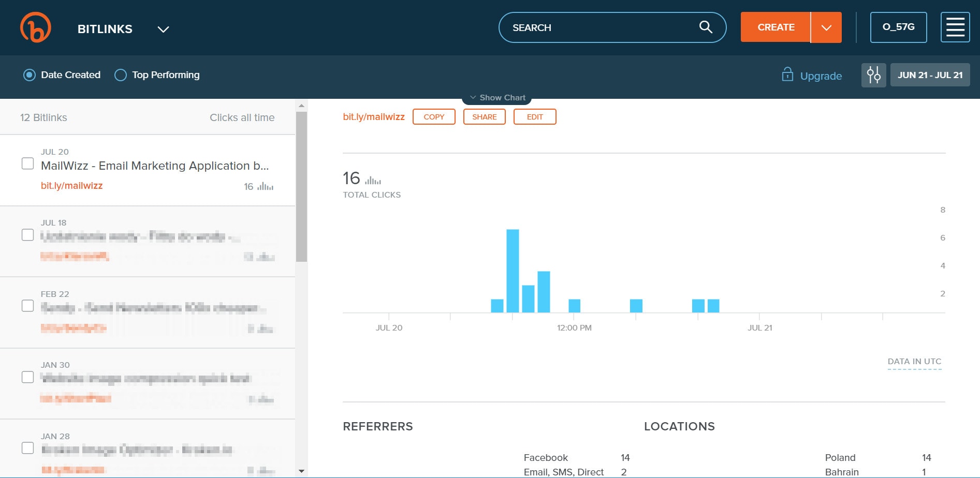The height and width of the screenshot is (478, 980).
Task: Open bit.ly/mailwizz link in detail header
Action: click(374, 117)
